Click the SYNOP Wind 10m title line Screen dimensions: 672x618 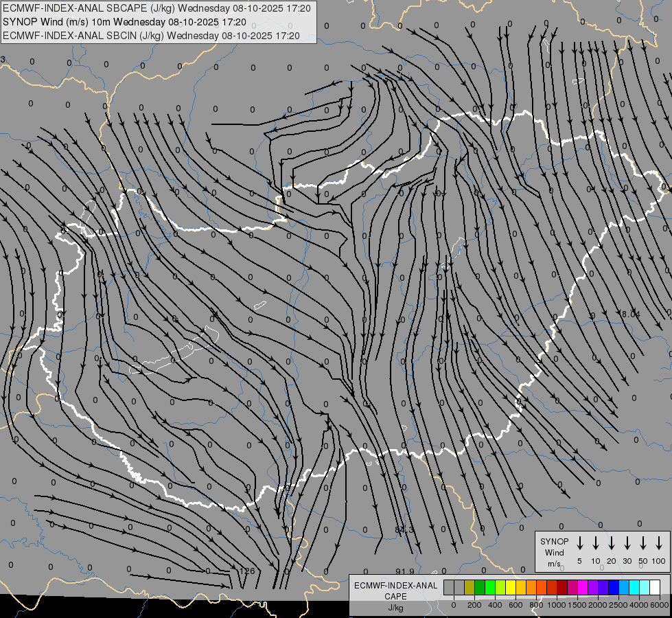[124, 22]
